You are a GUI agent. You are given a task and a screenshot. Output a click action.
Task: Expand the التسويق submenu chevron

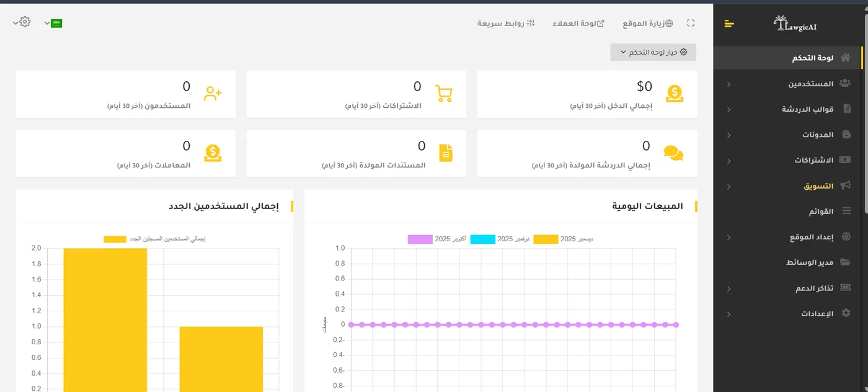[728, 186]
